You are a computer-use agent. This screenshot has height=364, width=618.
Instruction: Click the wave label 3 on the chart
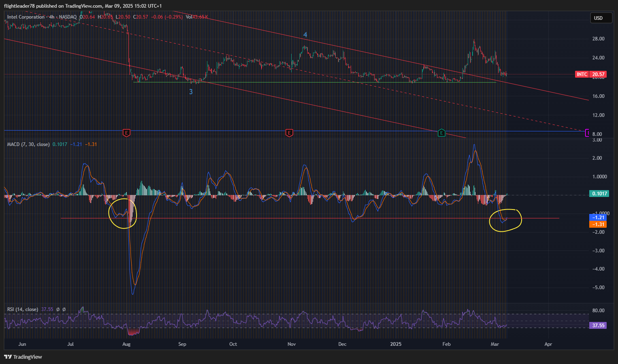click(191, 92)
